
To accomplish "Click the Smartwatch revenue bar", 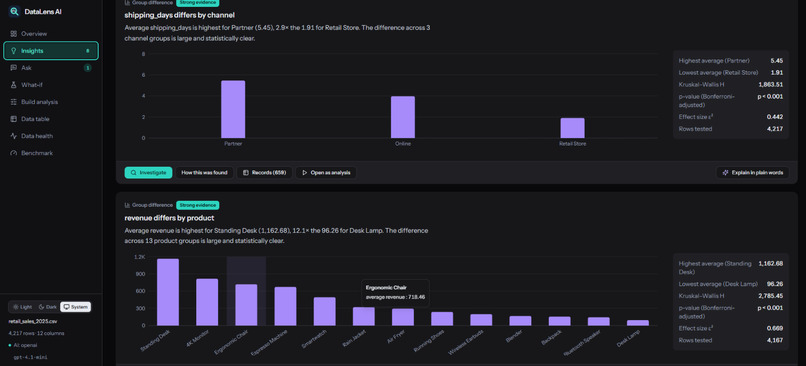I will 324,312.
